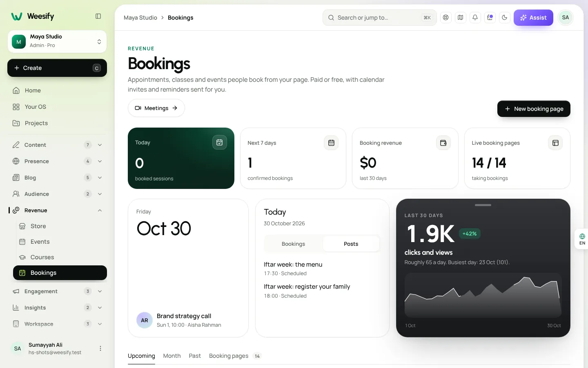Viewport: 588px width, 368px height.
Task: Click the Weesify logo
Action: coord(33,16)
